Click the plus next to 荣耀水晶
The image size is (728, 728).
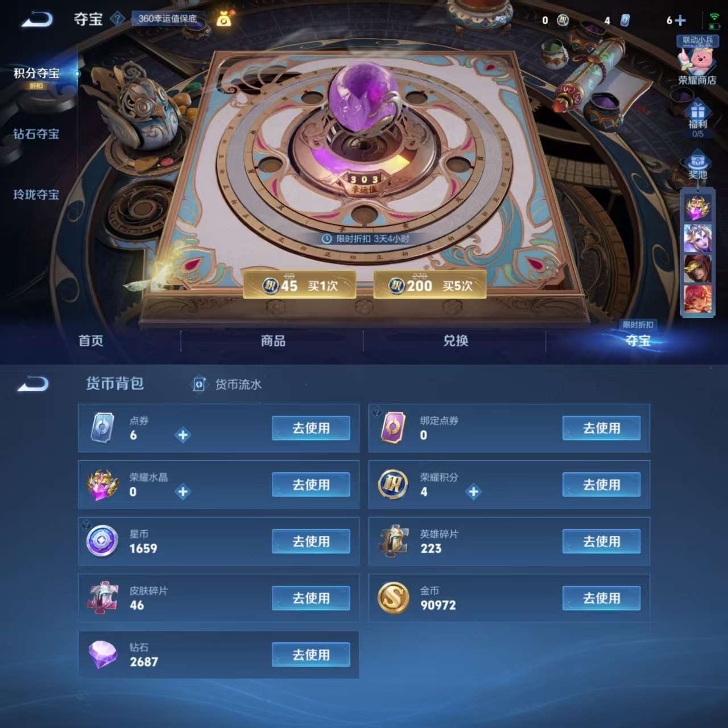pos(183,492)
